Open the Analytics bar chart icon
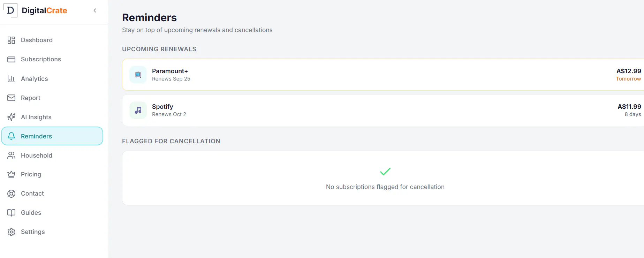This screenshot has height=258, width=644. [11, 79]
